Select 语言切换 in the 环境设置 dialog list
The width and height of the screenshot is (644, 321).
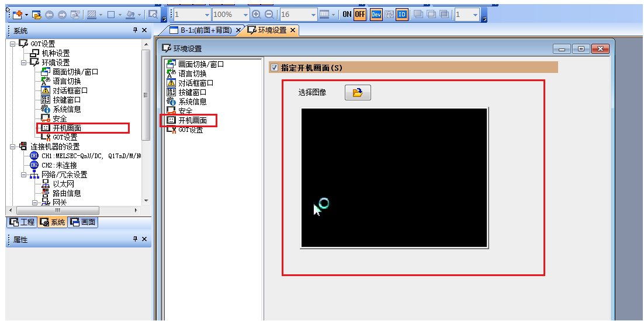point(192,74)
